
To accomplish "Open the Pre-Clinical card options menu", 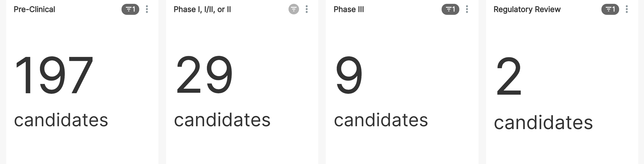I will pyautogui.click(x=147, y=10).
